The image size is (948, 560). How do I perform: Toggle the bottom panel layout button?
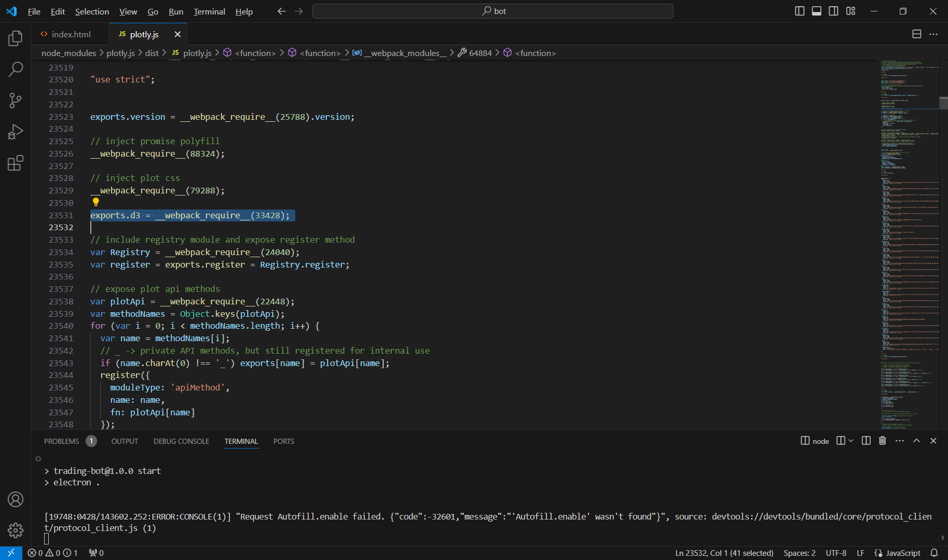click(817, 11)
